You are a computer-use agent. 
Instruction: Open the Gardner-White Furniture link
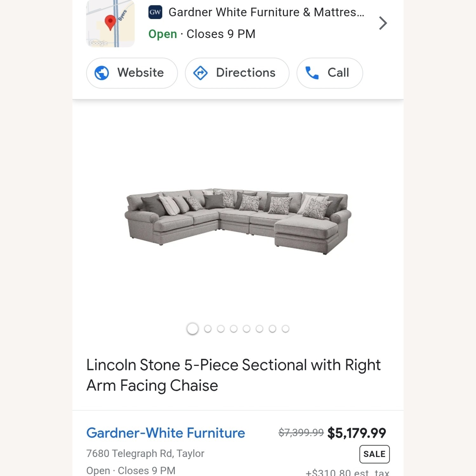[x=166, y=433]
